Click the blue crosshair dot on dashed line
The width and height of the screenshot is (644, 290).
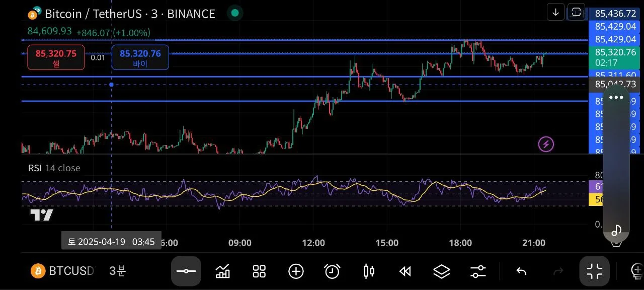(x=111, y=85)
